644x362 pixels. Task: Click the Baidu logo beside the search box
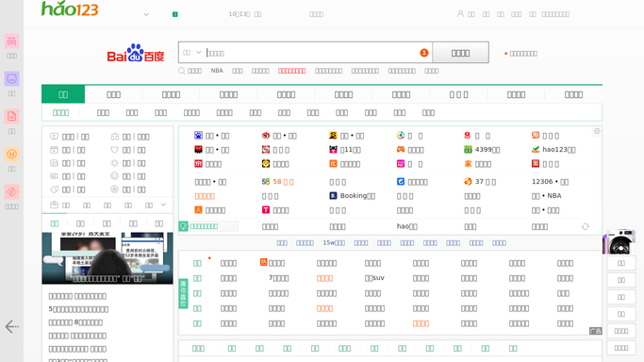click(x=136, y=53)
